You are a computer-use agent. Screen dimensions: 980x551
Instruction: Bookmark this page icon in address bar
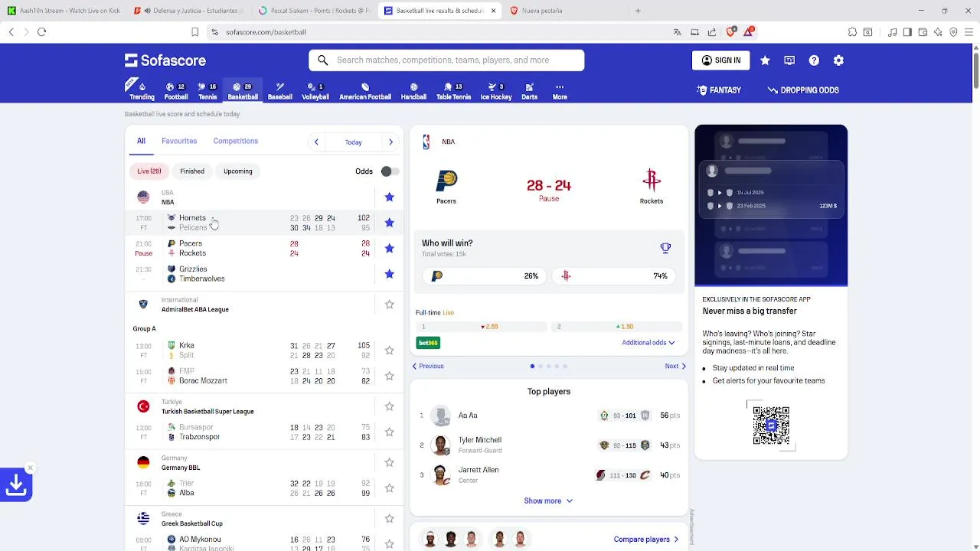(194, 32)
